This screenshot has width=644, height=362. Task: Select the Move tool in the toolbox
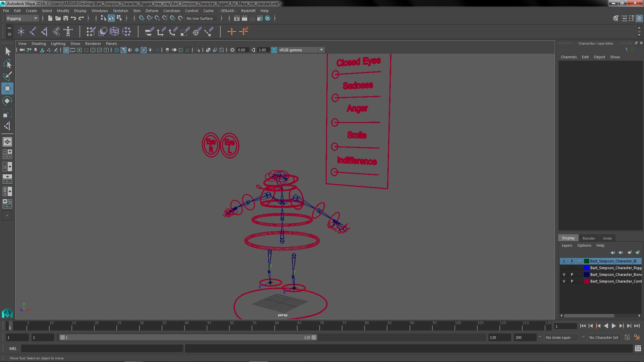coord(7,88)
